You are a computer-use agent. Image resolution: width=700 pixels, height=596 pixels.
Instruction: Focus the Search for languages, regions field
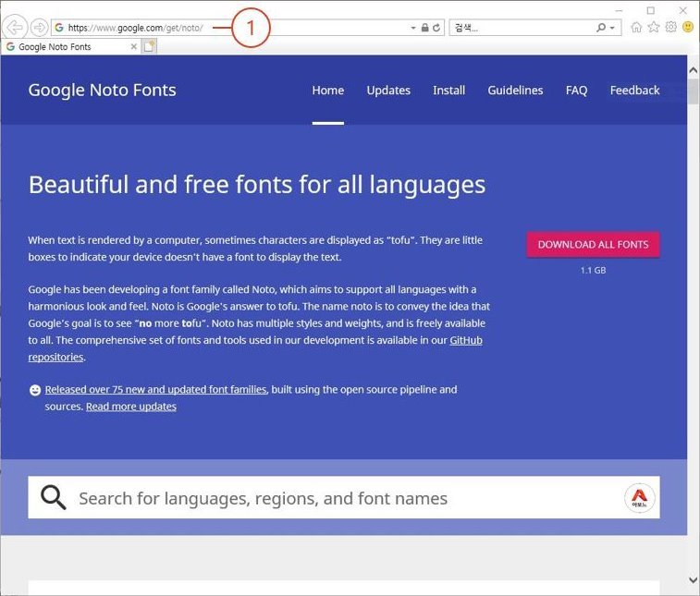344,497
